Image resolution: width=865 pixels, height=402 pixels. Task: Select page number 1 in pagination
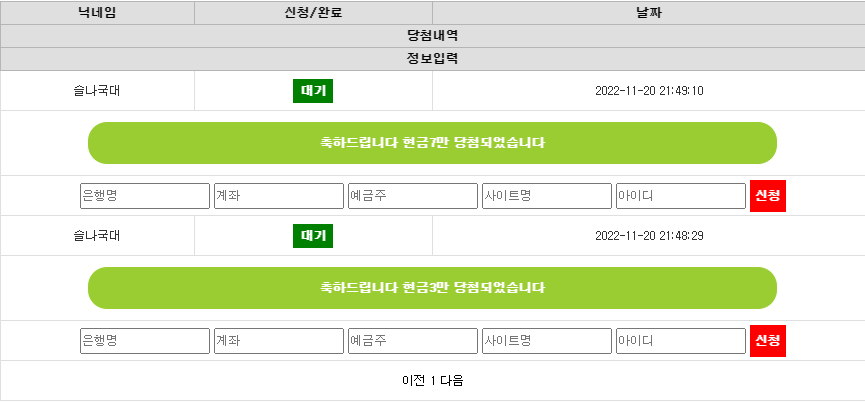coord(433,380)
